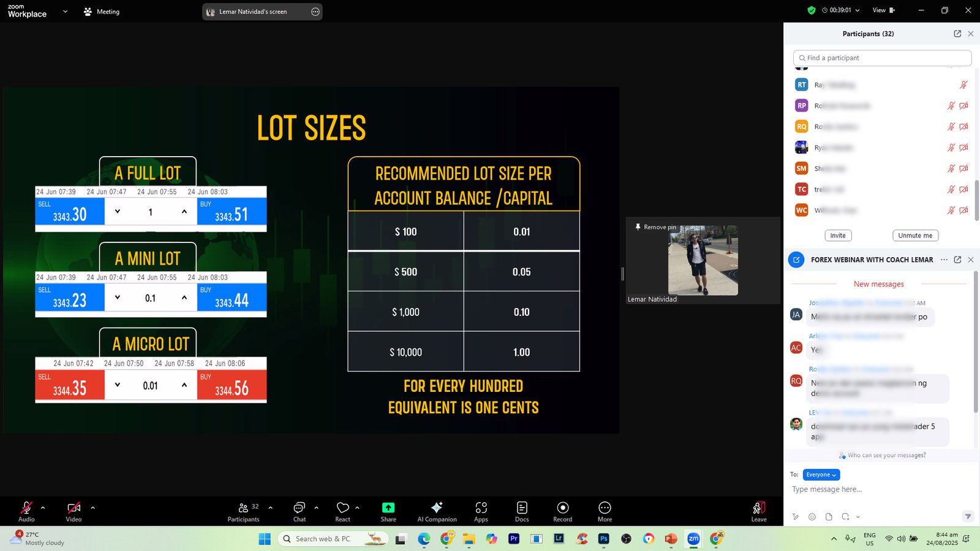Expand the Zoom Workplace dropdown arrow

point(65,11)
